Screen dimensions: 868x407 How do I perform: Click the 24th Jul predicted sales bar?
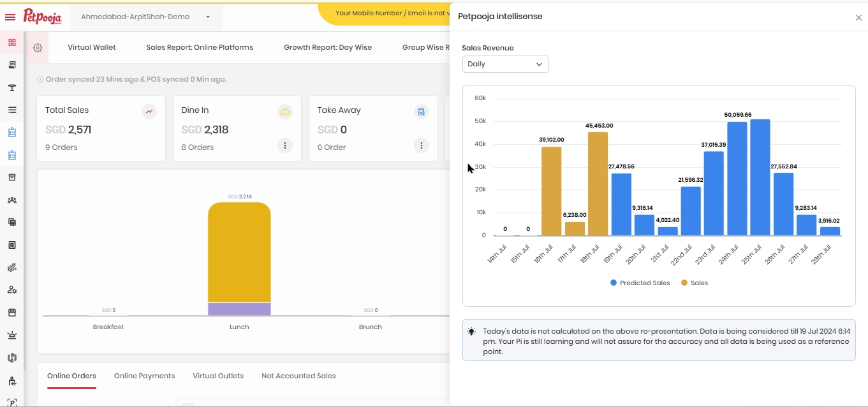point(737,179)
